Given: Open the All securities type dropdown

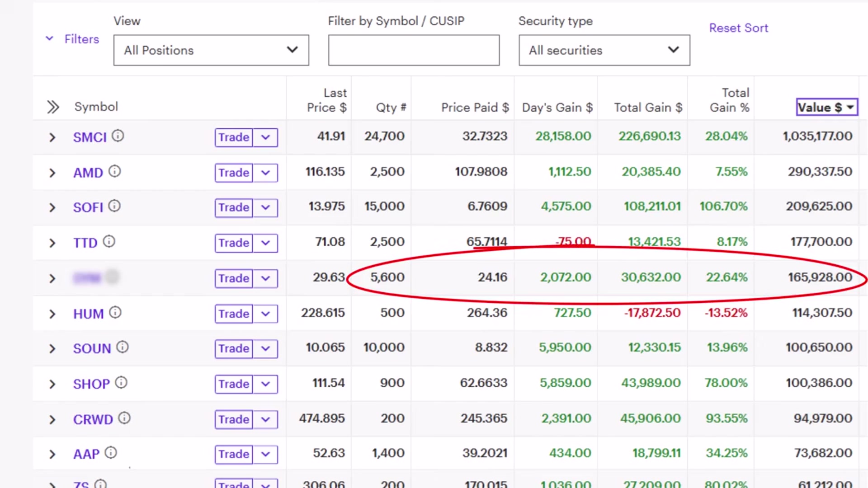Looking at the screenshot, I should click(604, 50).
